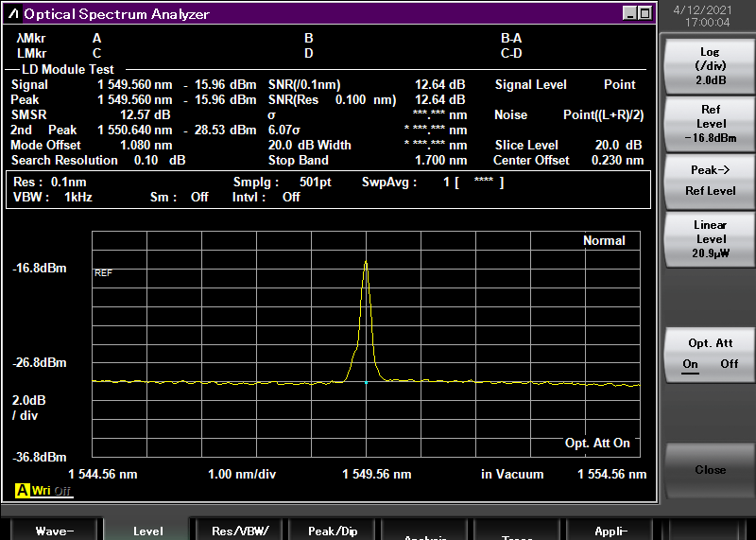Toggle the Opt. Att On/Off softkey
Image resolution: width=756 pixels, height=540 pixels.
(x=711, y=355)
